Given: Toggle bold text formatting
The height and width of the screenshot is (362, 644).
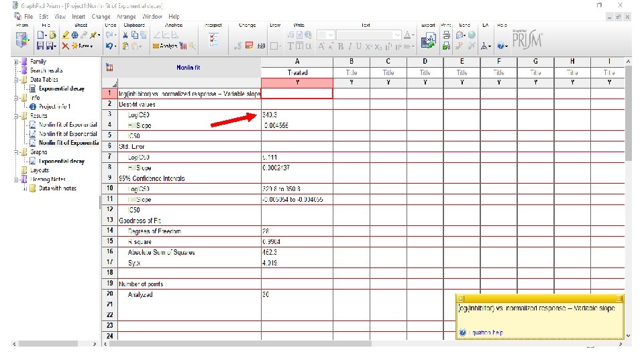Looking at the screenshot, I should click(x=341, y=46).
